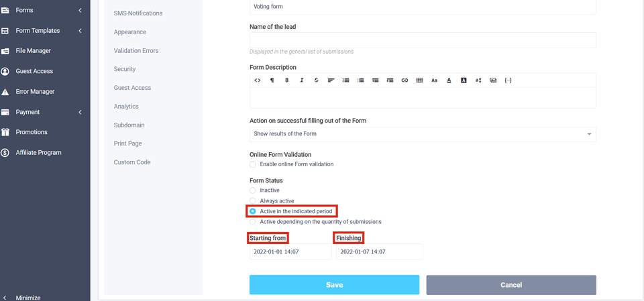Viewport: 644px width, 301px height.
Task: Insert a link using the chain icon
Action: (x=405, y=80)
